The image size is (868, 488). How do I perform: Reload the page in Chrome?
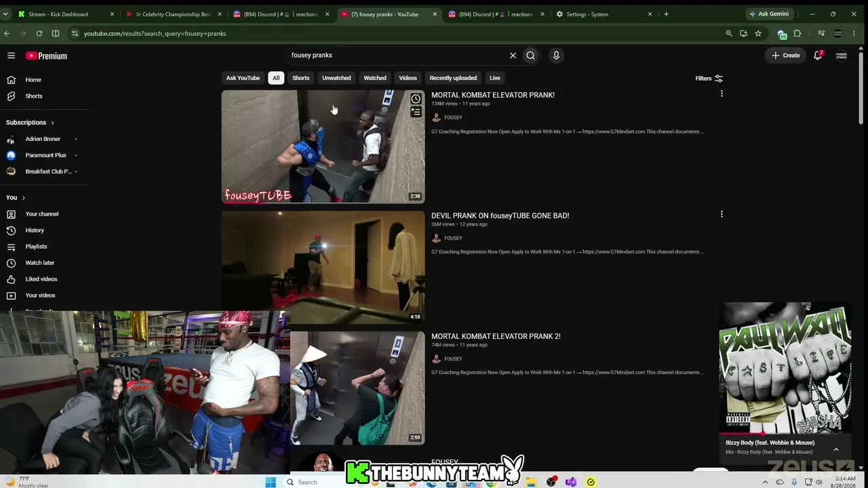[39, 33]
